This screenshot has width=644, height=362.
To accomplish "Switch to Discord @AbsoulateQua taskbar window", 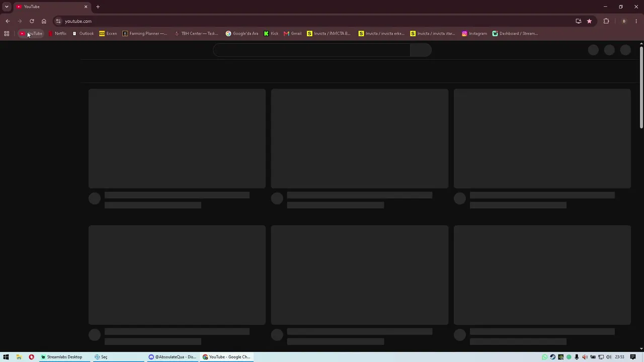I will (x=173, y=357).
